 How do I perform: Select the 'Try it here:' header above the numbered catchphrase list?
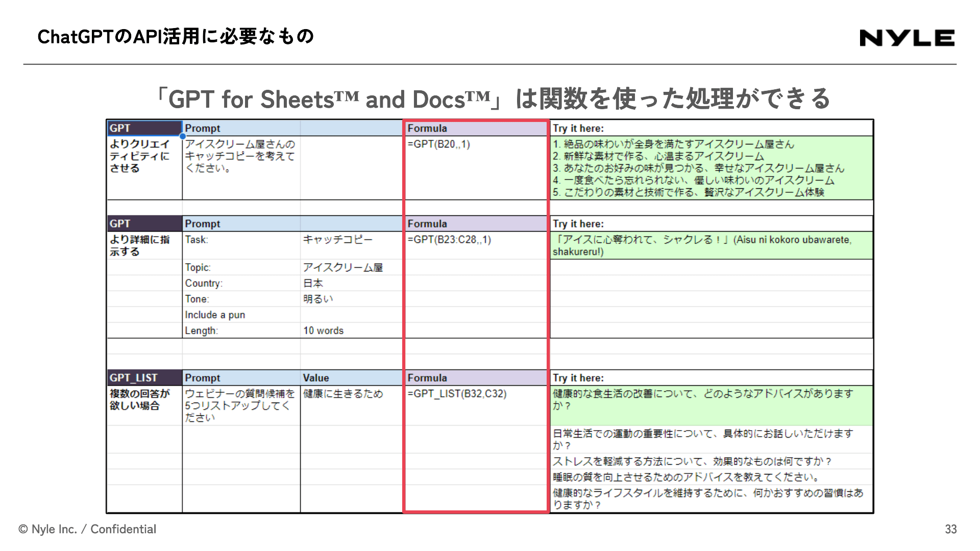pyautogui.click(x=712, y=128)
